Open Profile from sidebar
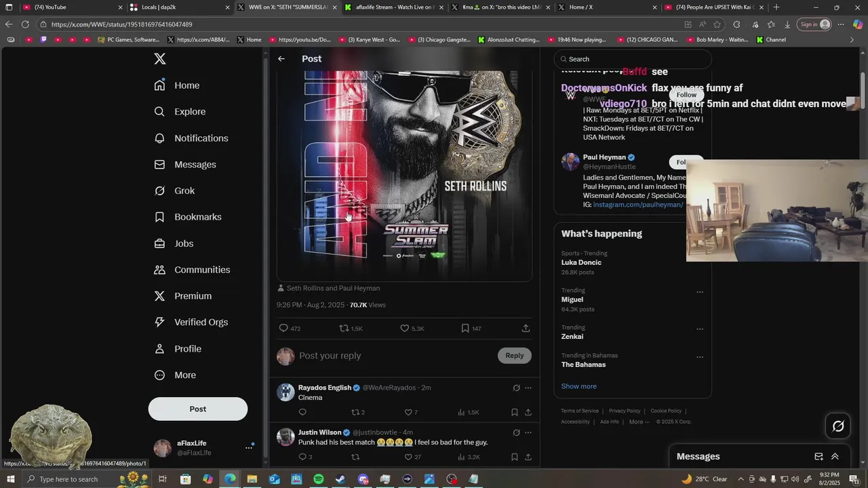Screen dimensions: 868x488 pyautogui.click(x=178, y=349)
